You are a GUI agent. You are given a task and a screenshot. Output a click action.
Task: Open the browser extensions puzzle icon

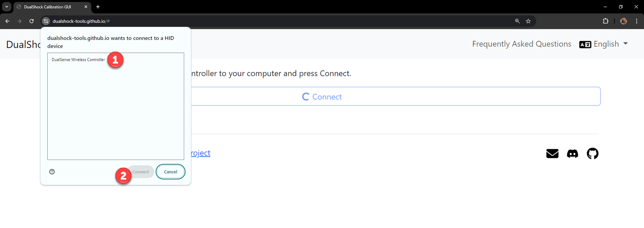click(606, 21)
